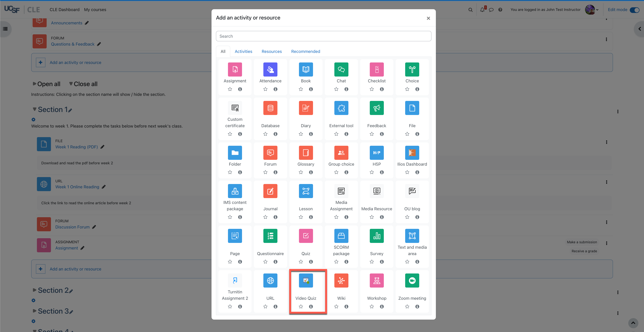Select the Attendance activity icon
This screenshot has height=332, width=644.
(270, 69)
